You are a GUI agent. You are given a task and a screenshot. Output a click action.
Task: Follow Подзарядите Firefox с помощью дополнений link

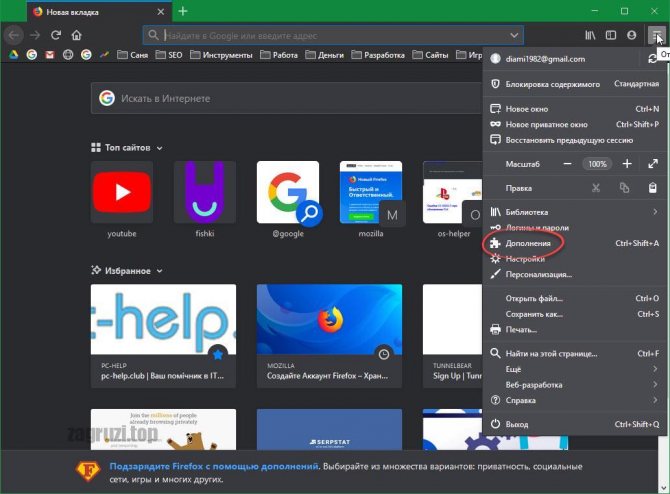pyautogui.click(x=214, y=466)
